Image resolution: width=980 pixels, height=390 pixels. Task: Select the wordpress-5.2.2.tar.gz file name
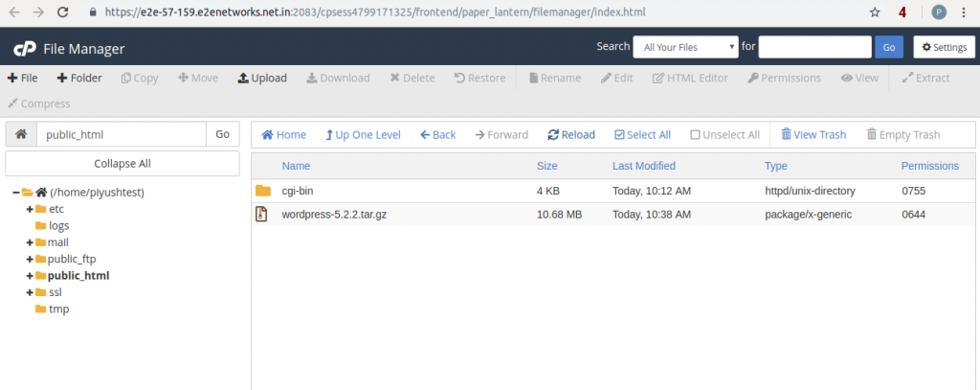click(x=334, y=215)
